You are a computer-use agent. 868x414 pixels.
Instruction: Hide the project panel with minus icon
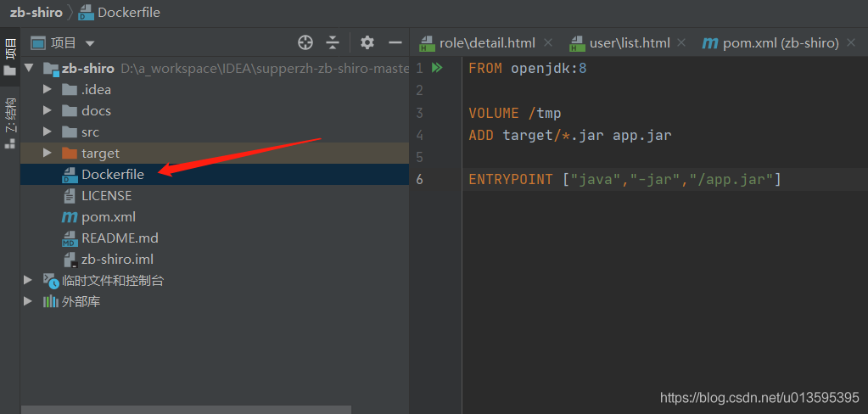click(395, 42)
